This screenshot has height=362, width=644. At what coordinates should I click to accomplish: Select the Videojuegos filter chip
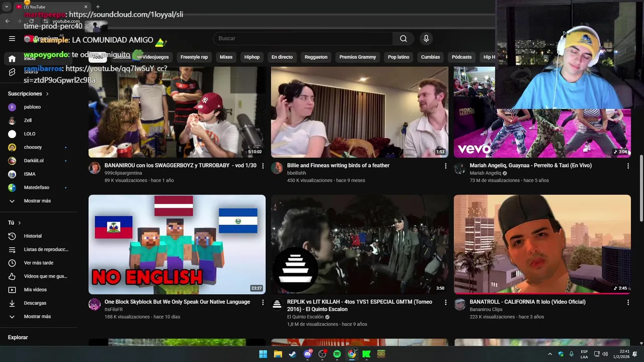click(155, 57)
